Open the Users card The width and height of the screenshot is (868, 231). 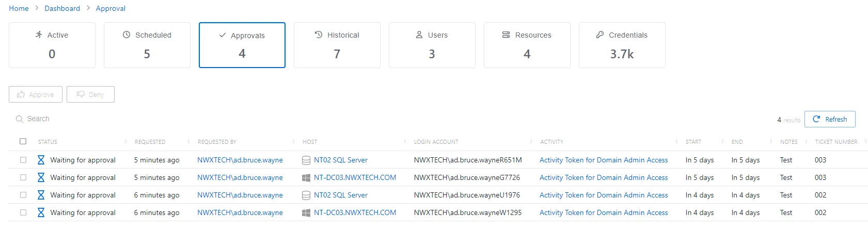tap(432, 45)
